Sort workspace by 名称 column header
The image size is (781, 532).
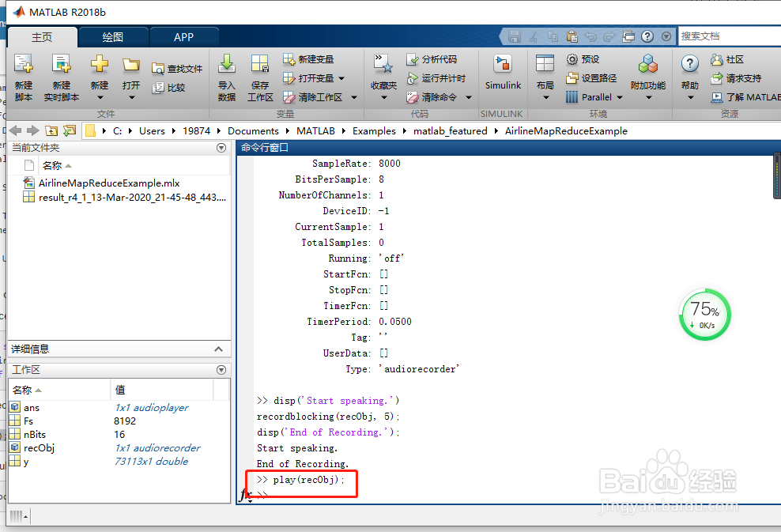(59, 390)
